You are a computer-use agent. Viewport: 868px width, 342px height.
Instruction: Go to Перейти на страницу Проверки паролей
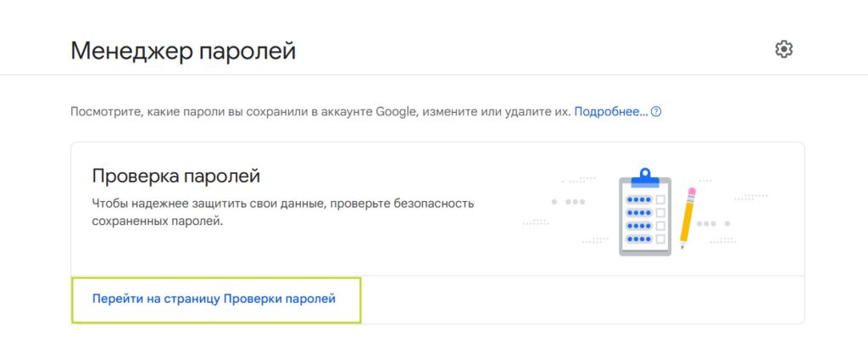[x=214, y=299]
